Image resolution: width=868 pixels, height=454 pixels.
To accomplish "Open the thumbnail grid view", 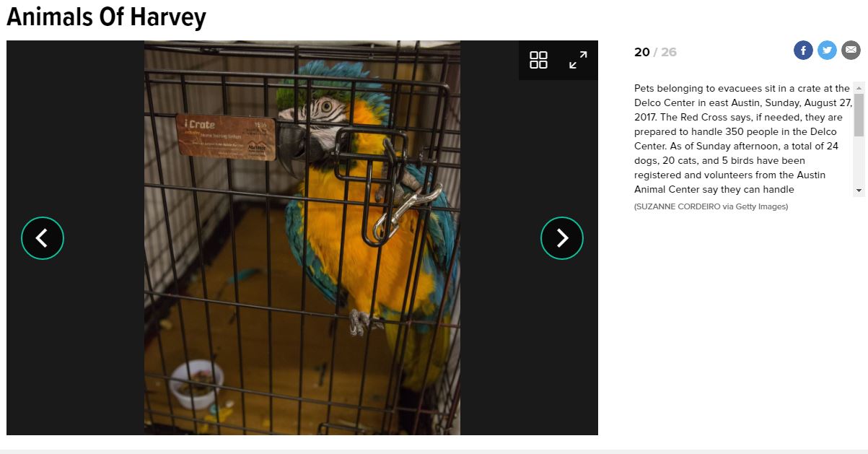I will [538, 60].
